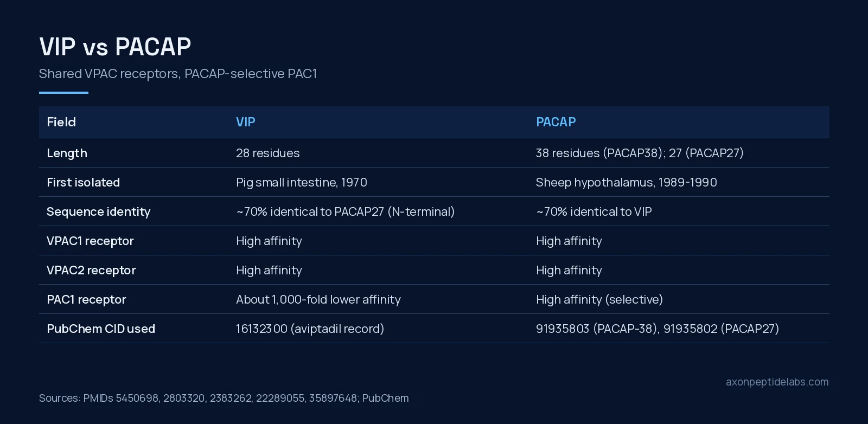Image resolution: width=868 pixels, height=424 pixels.
Task: Click '~70% identical to VIP' cell
Action: 593,212
